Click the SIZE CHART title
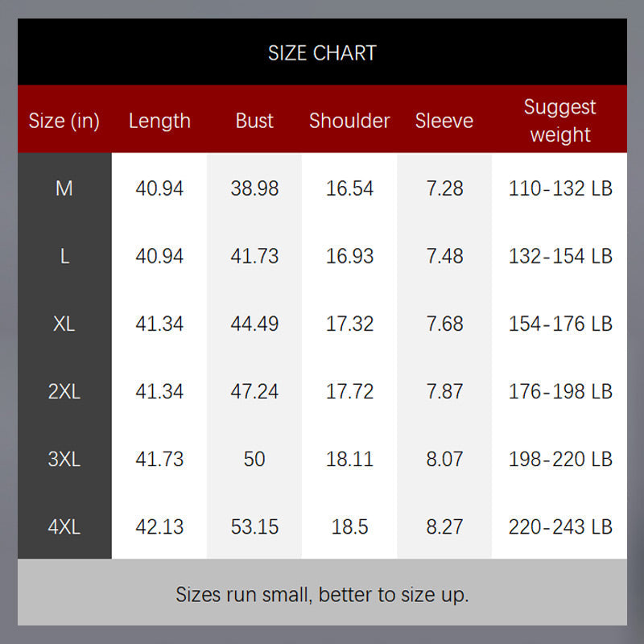Image resolution: width=644 pixels, height=644 pixels. [322, 53]
